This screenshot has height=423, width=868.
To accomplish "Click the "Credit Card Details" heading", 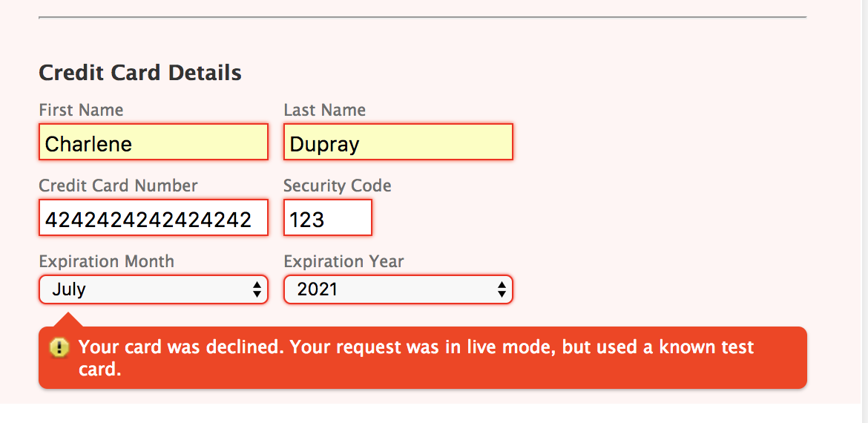I will click(139, 73).
